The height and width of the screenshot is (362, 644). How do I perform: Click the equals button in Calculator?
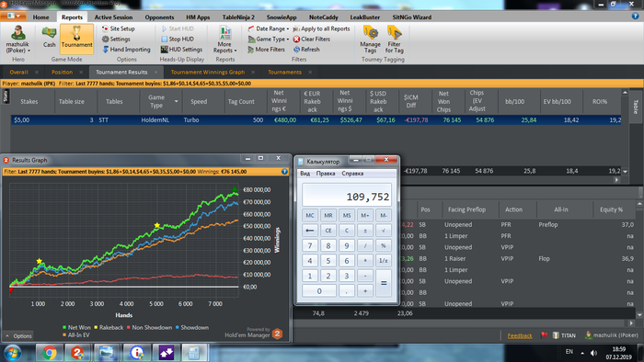pos(384,283)
